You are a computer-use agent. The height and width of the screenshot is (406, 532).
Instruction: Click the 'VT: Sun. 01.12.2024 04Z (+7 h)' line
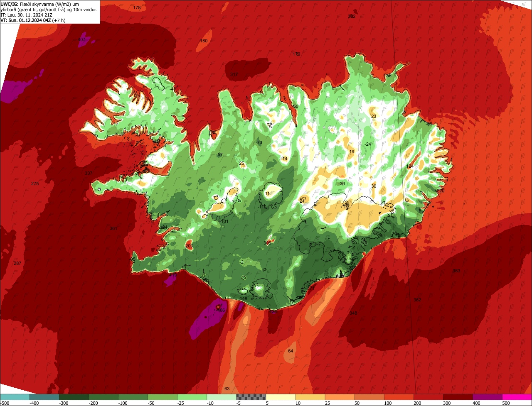coord(33,20)
